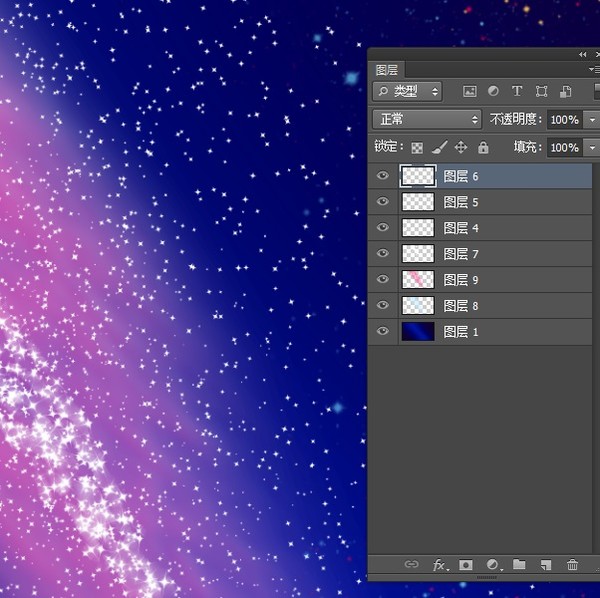
Task: Click the 填充 100% value field
Action: [564, 148]
